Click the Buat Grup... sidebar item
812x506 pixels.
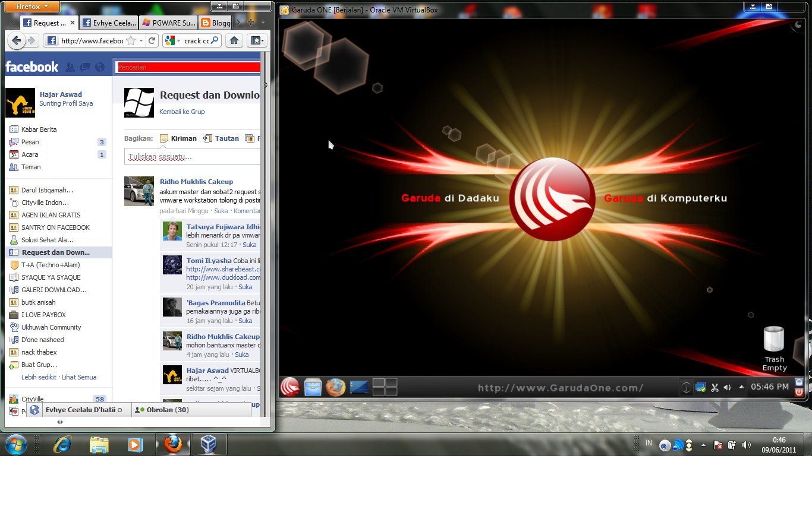coord(58,365)
